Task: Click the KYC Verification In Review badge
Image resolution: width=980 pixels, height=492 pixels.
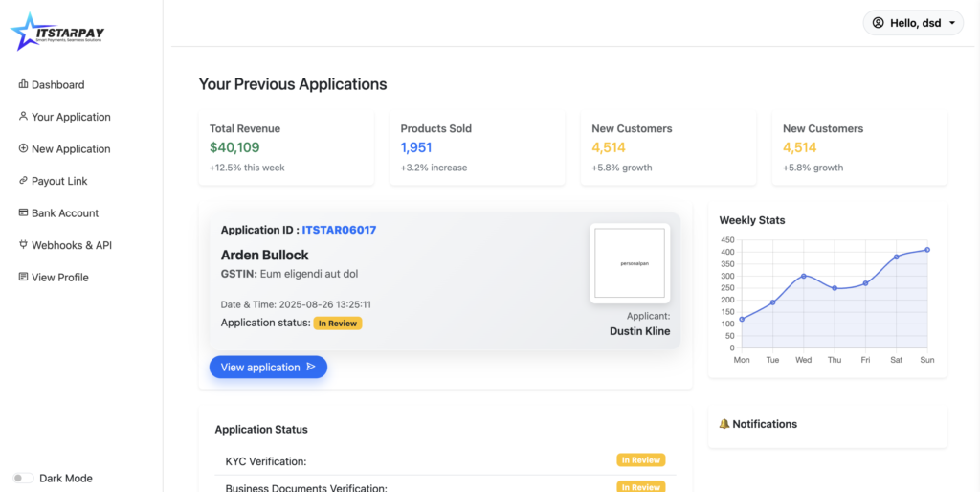Action: point(640,460)
